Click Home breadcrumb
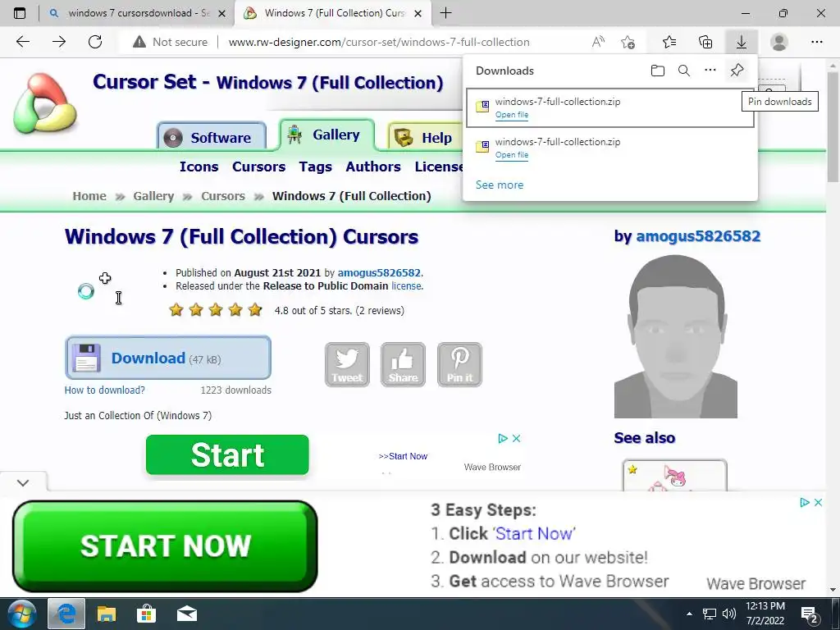840x630 pixels. click(x=89, y=196)
